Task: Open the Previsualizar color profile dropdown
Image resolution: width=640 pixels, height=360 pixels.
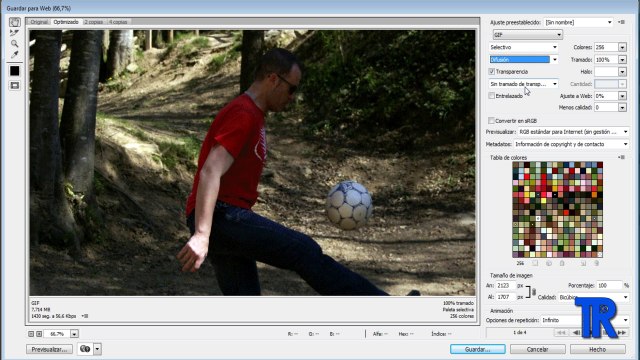Action: tap(573, 132)
